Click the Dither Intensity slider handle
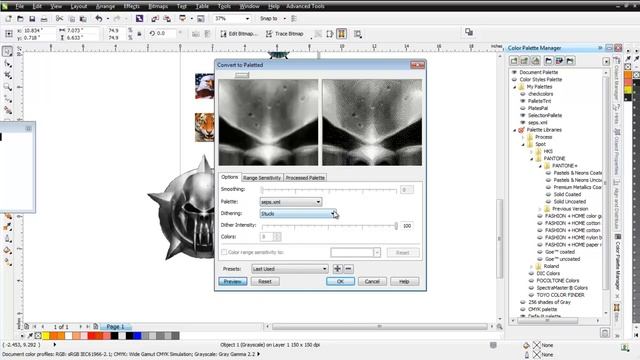Image resolution: width=640 pixels, height=360 pixels. (396, 225)
